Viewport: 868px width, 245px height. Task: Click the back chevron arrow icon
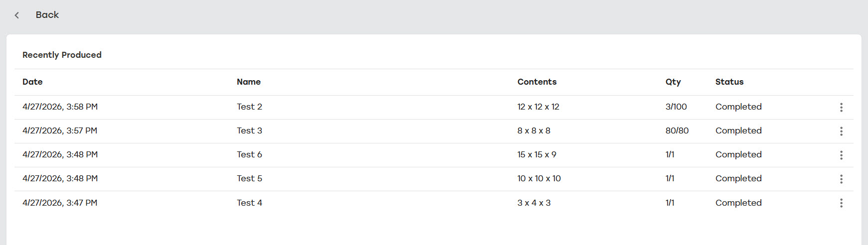17,15
